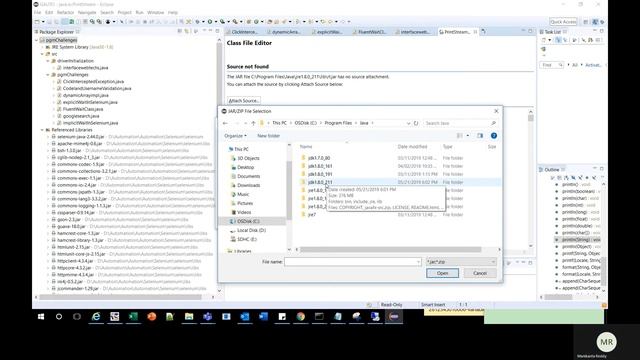Click the Quick Access field in Eclipse

pyautogui.click(x=563, y=22)
